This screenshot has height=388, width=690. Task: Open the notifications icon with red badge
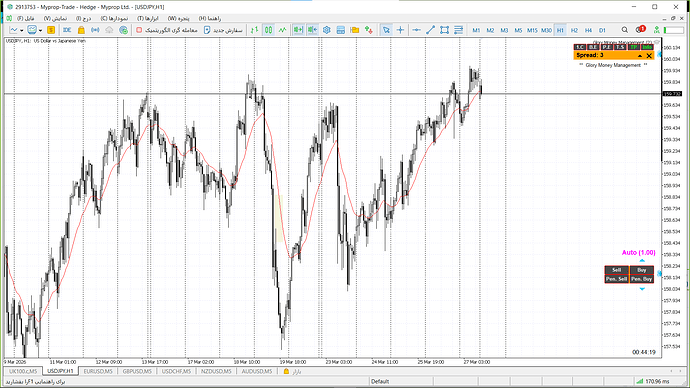coord(640,29)
